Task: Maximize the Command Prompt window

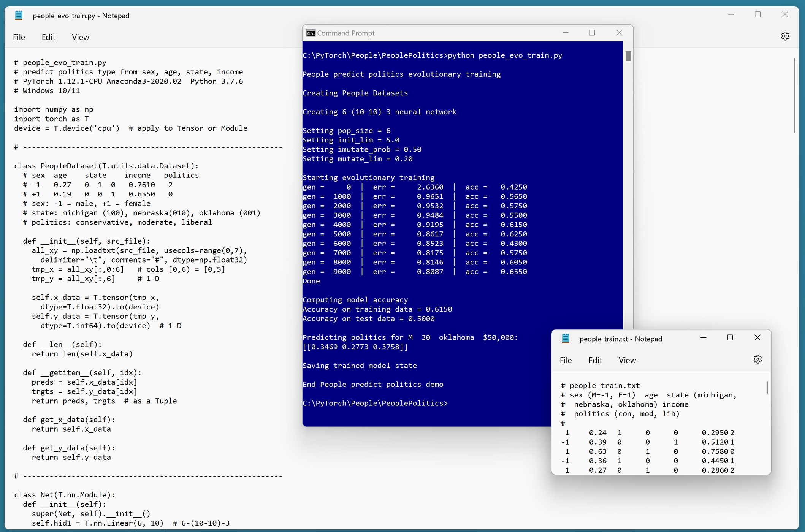Action: point(592,33)
